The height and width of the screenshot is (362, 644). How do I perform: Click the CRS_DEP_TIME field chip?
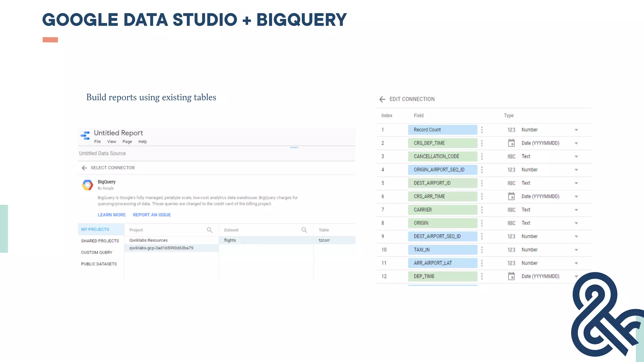[443, 143]
